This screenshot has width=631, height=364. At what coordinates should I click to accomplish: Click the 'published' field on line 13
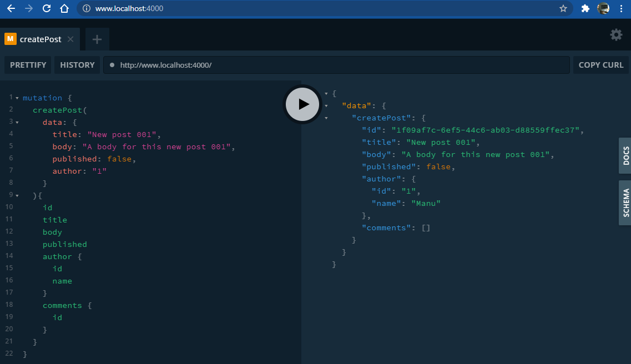pos(65,244)
